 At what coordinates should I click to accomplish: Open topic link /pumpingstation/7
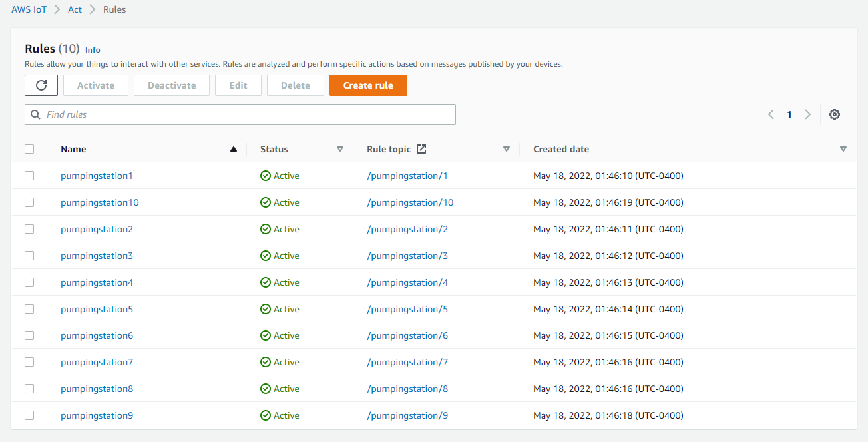point(407,362)
